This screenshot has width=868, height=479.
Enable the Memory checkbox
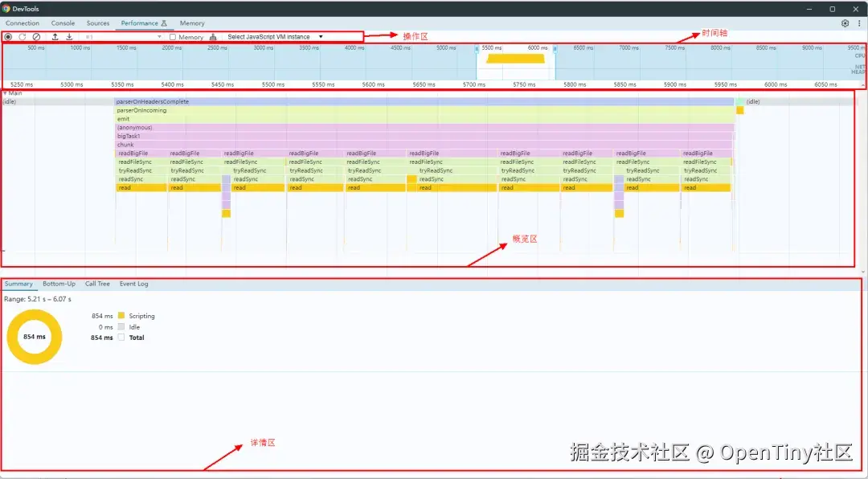coord(173,37)
